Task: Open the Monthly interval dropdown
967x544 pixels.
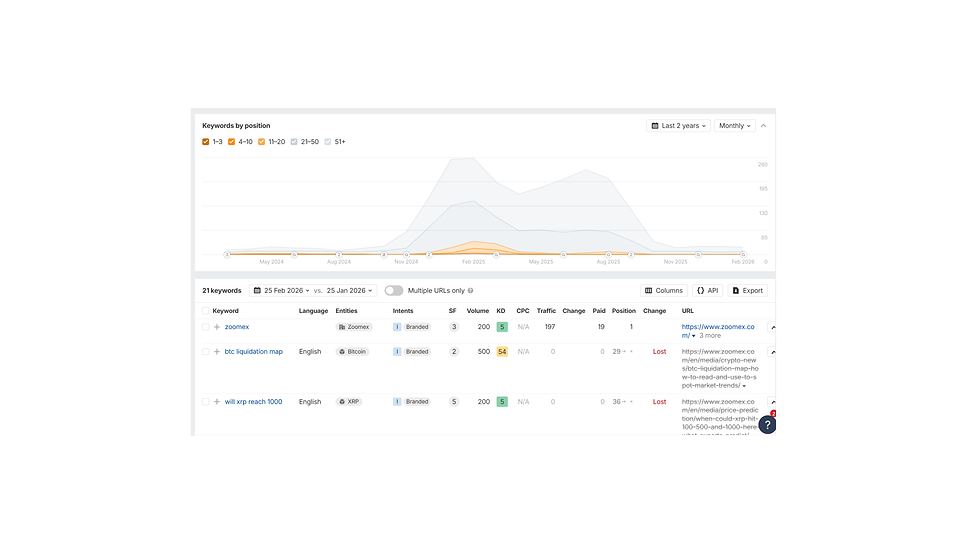Action: coord(734,126)
